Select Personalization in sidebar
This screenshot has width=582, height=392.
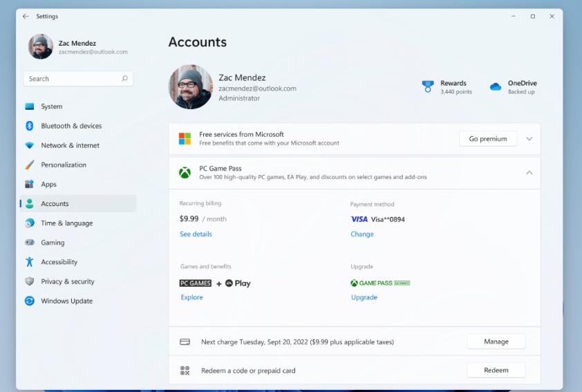(x=64, y=165)
